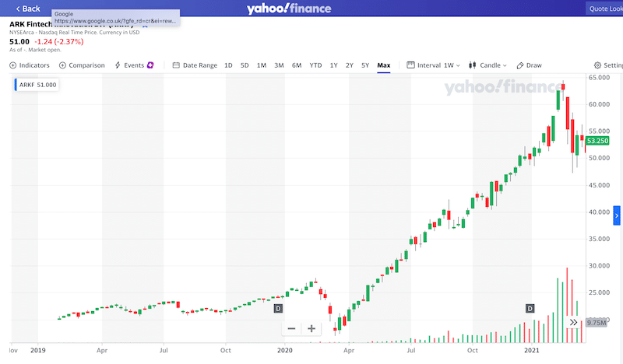Click the Google tooltip link
The width and height of the screenshot is (623, 364).
pos(115,17)
